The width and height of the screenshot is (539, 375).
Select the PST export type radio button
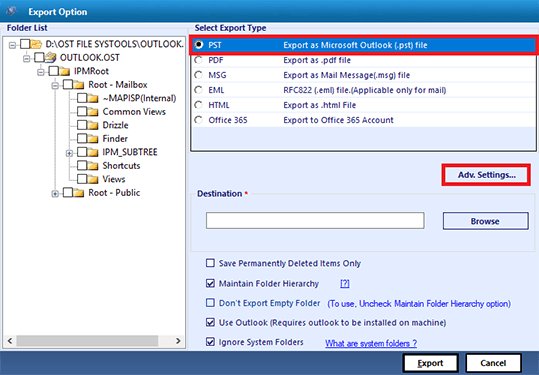(x=199, y=45)
